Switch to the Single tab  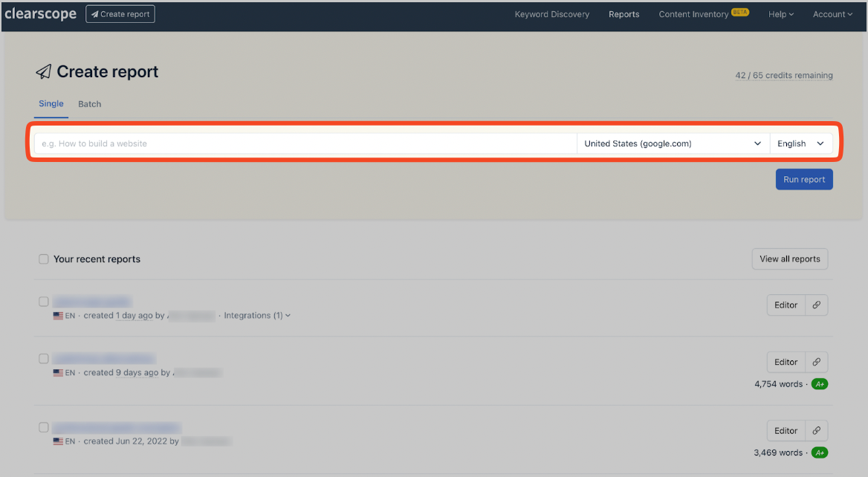[51, 104]
